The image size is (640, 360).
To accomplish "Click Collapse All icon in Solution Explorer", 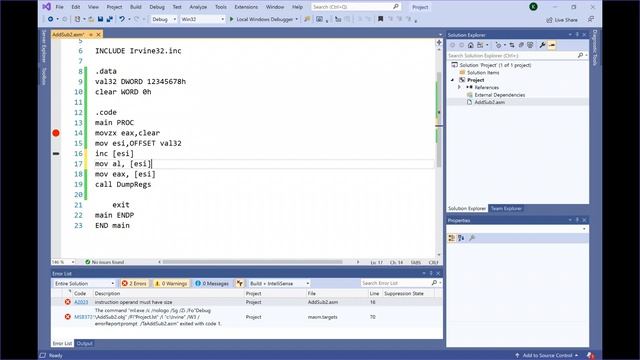I will (521, 45).
